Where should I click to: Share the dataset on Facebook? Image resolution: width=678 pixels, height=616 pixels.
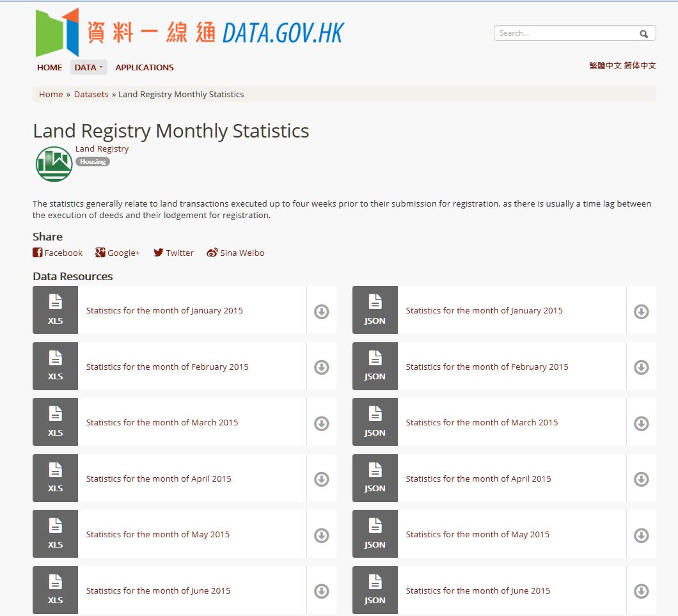[58, 253]
